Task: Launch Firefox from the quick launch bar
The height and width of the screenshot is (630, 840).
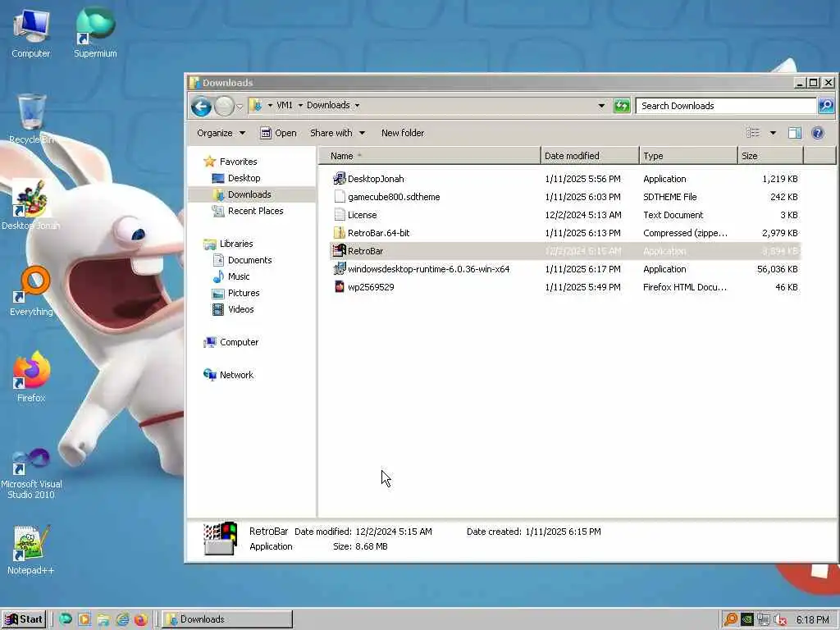Action: point(141,619)
